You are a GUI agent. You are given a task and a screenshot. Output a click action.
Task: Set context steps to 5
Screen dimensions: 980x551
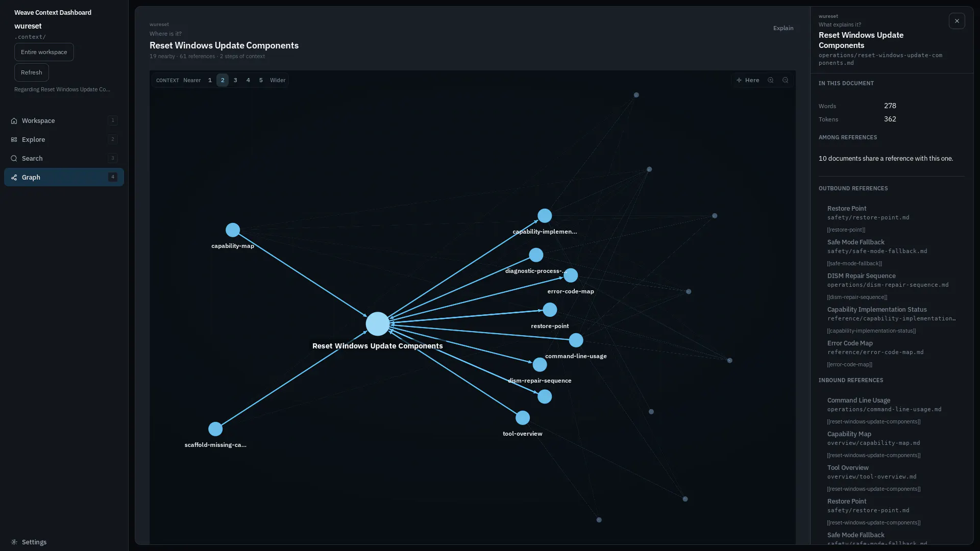click(261, 80)
